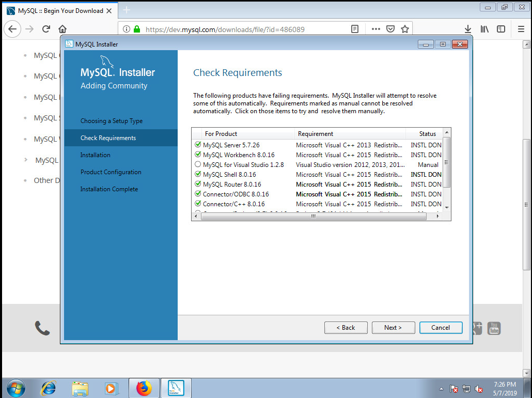Click the YouTube icon on webpage
The image size is (532, 398).
pyautogui.click(x=494, y=328)
